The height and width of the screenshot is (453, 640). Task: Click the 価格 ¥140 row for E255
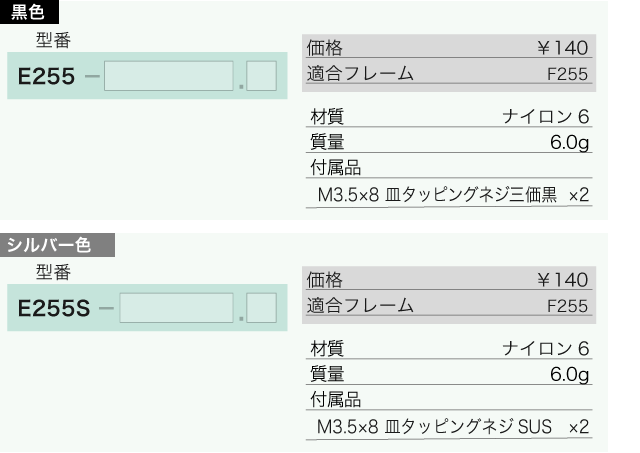448,48
